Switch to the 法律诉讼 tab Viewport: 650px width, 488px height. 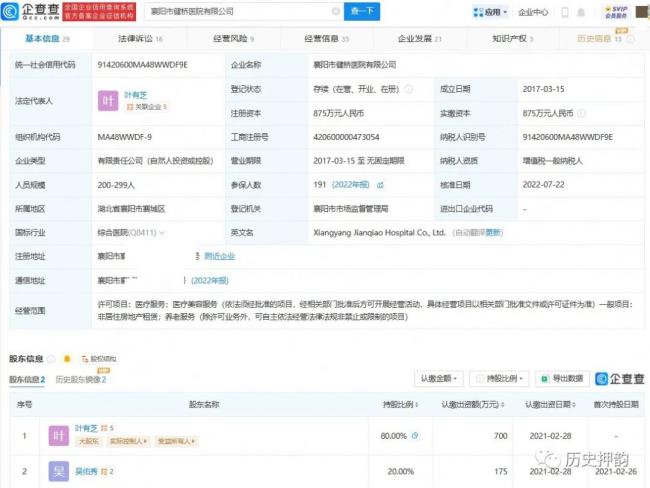coord(136,38)
